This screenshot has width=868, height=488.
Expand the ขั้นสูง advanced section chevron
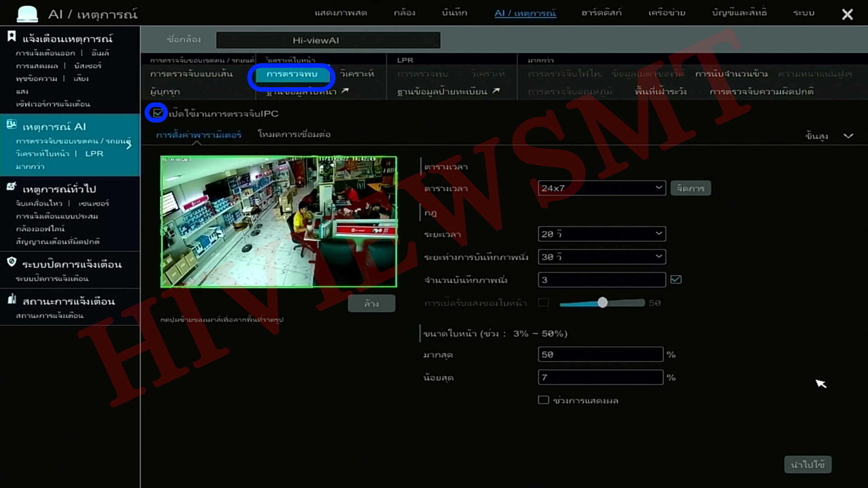click(848, 136)
